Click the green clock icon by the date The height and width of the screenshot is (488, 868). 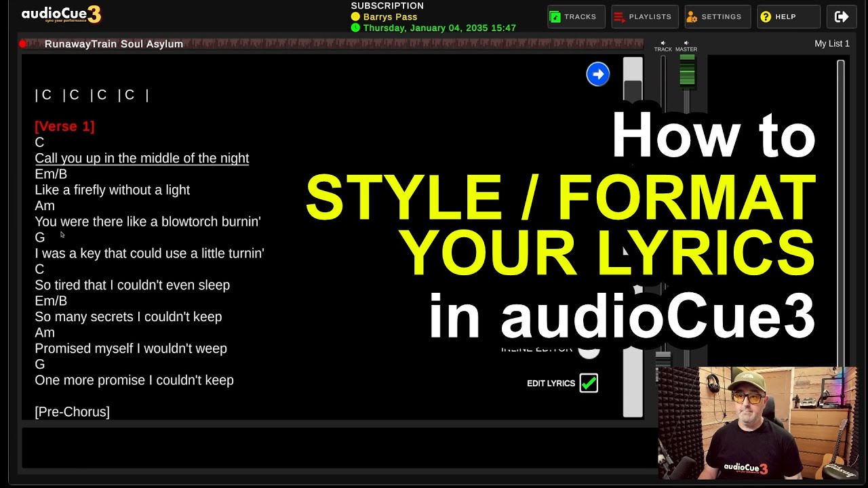[355, 28]
